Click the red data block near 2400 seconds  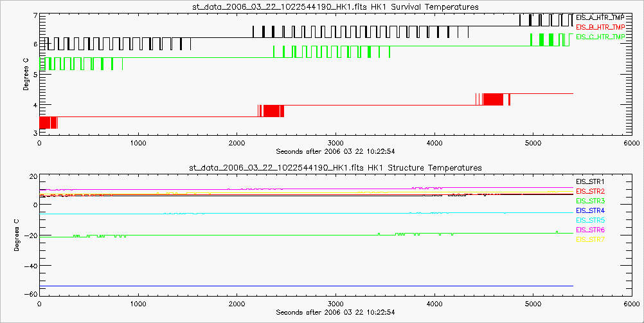click(x=273, y=111)
